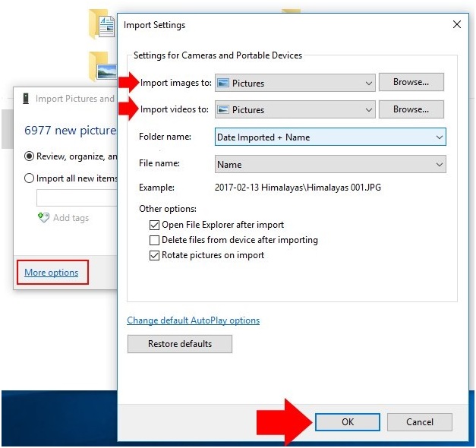This screenshot has height=448, width=476.
Task: Click Browse button for Import images
Action: [x=411, y=82]
